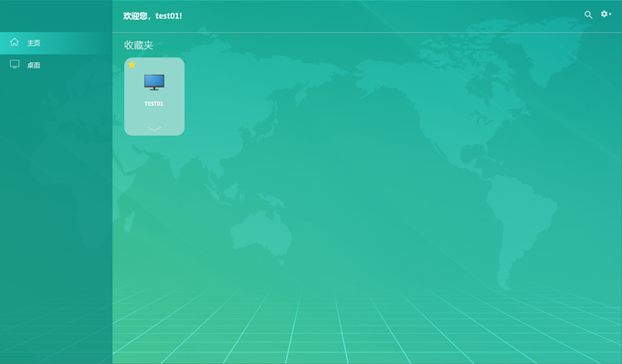
Task: Click the TEST01 label text
Action: click(x=154, y=104)
